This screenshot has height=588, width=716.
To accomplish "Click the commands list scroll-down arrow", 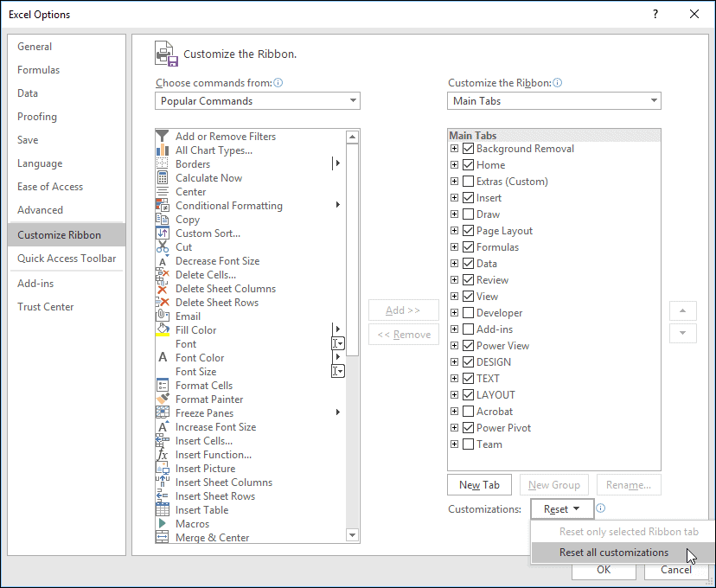I will 352,535.
